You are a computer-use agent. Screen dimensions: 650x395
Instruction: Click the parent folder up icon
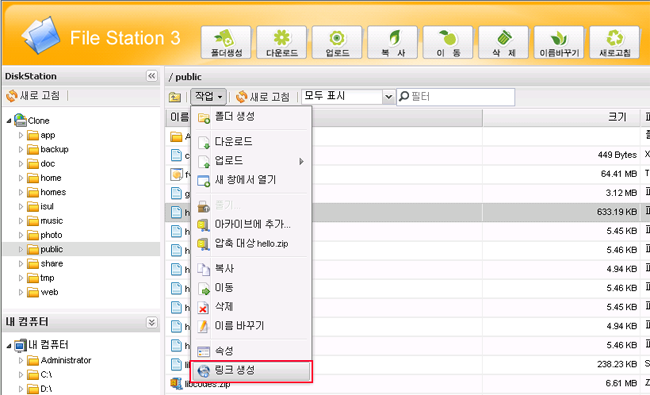175,97
